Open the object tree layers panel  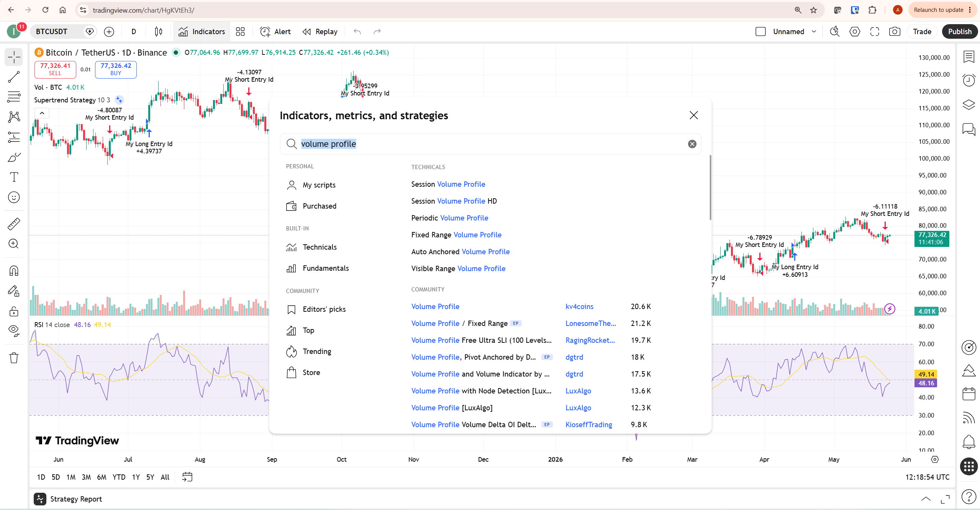969,105
